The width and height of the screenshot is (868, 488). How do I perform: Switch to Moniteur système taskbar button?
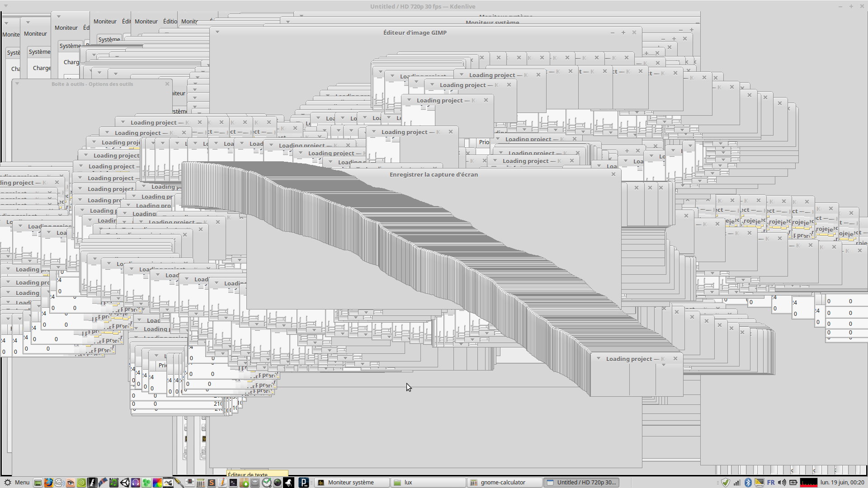coord(351,483)
